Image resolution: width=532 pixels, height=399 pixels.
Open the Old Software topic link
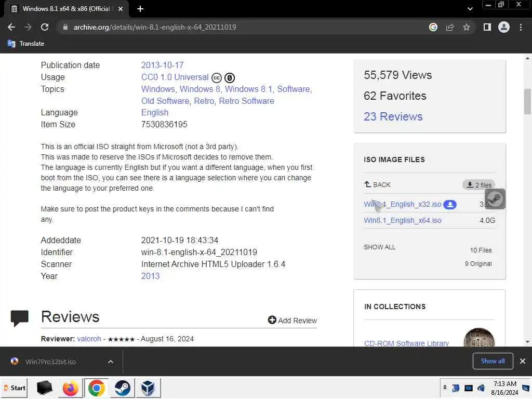(165, 101)
